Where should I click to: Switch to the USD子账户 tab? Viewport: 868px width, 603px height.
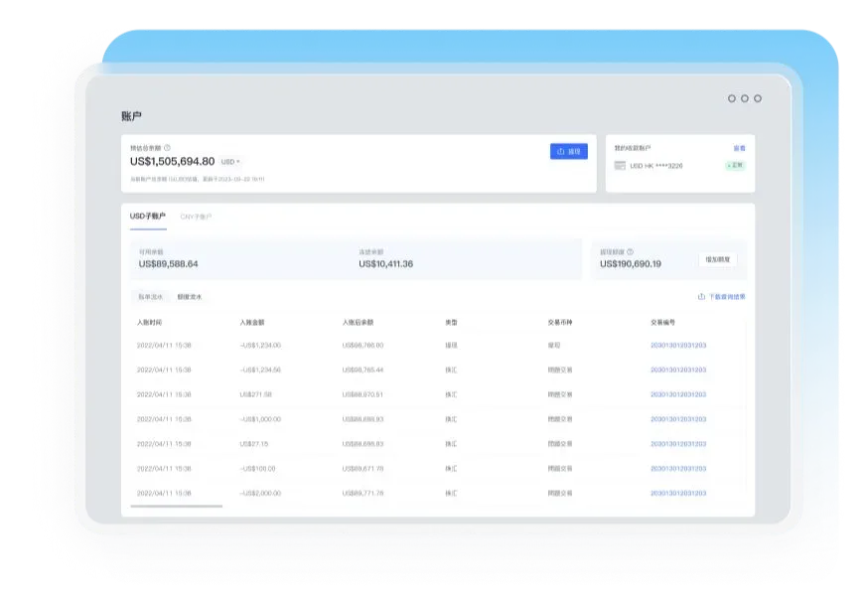pos(148,216)
